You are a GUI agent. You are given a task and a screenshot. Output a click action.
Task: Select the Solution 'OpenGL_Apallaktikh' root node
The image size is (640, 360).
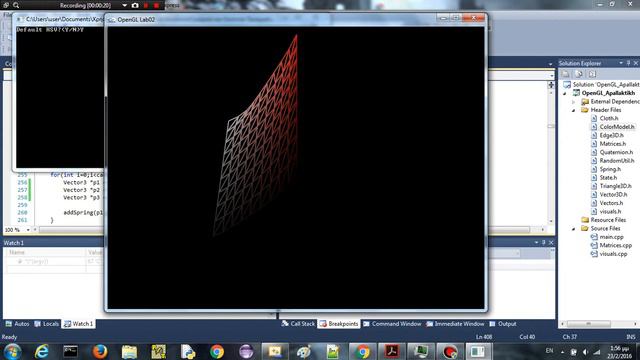606,84
